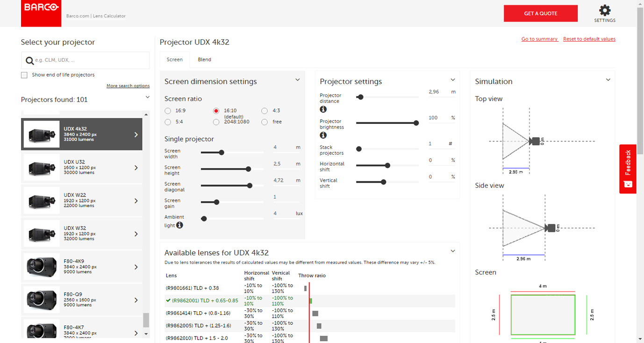Click the Screen width slider handle
The height and width of the screenshot is (343, 644).
pyautogui.click(x=222, y=152)
